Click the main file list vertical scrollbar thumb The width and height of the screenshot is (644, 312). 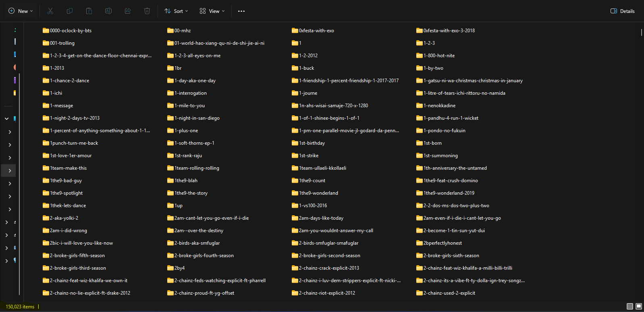(641, 32)
